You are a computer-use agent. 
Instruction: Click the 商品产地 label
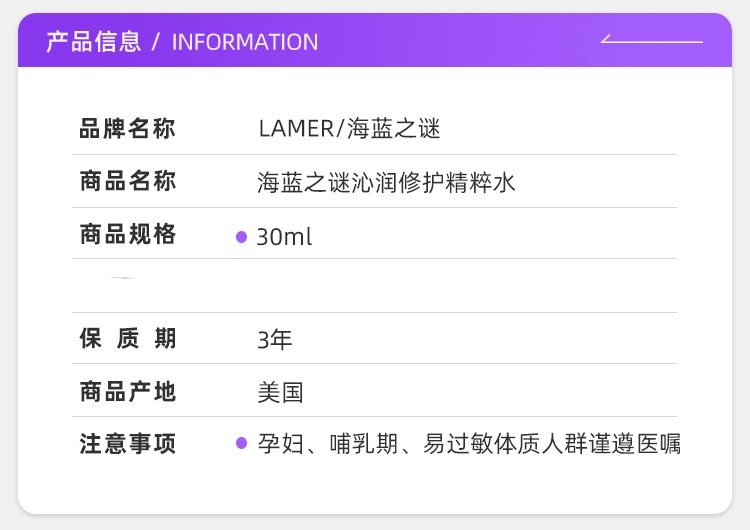(x=127, y=391)
